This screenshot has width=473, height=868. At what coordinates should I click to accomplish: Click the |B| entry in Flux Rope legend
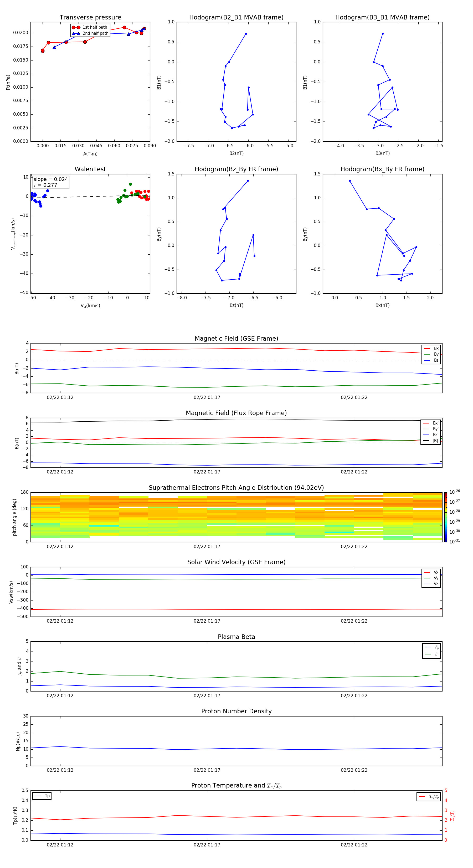431,441
